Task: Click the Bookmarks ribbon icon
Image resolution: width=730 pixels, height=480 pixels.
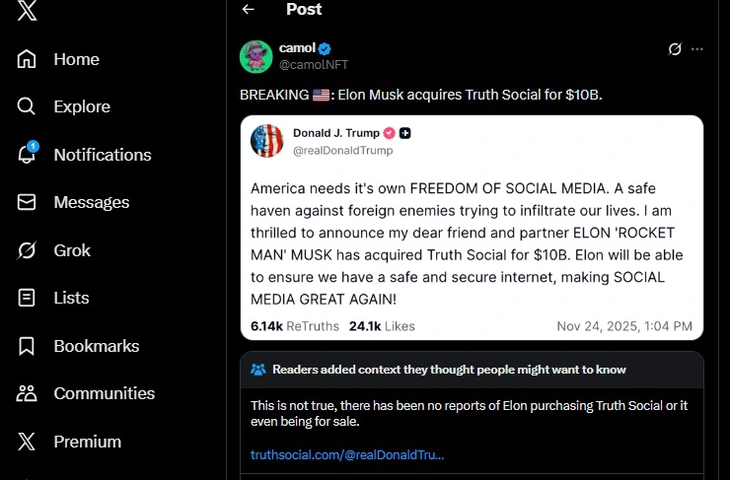Action: [x=27, y=346]
